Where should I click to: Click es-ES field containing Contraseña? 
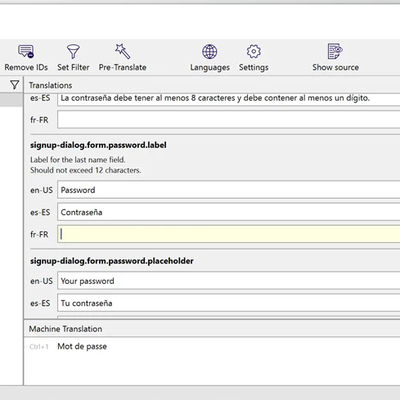coord(229,212)
